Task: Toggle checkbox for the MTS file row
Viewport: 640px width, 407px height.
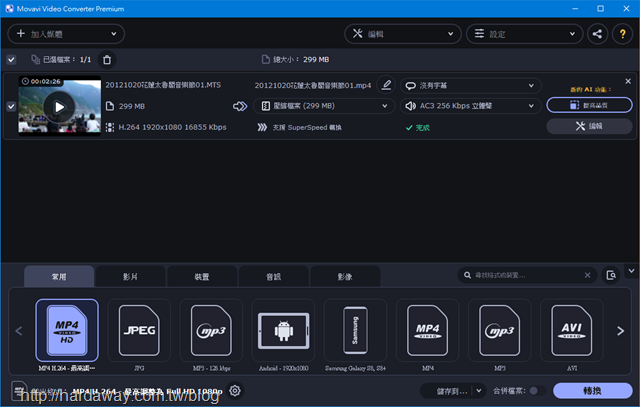Action: tap(11, 107)
